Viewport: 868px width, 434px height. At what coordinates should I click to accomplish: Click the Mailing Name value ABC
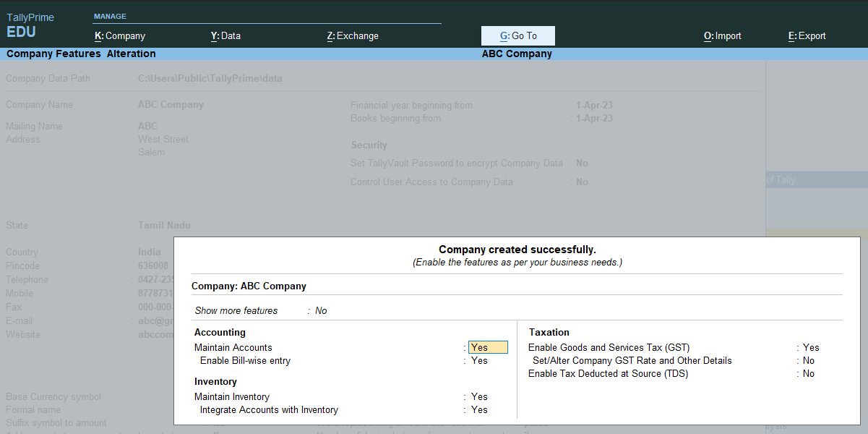point(147,126)
